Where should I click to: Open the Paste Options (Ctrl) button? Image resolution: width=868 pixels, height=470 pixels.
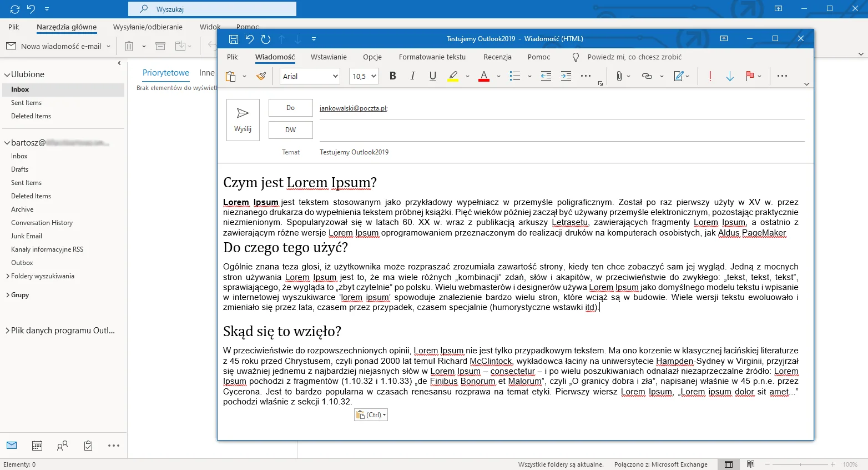pos(371,415)
